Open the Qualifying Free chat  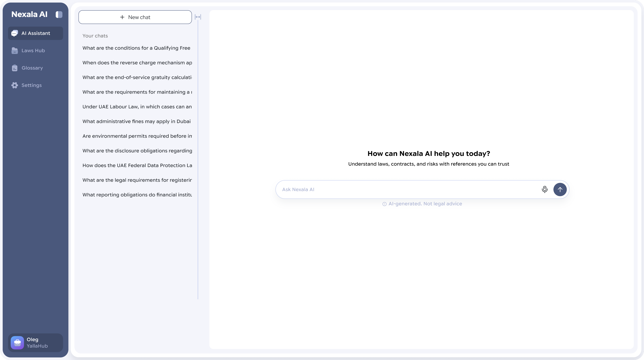[136, 48]
